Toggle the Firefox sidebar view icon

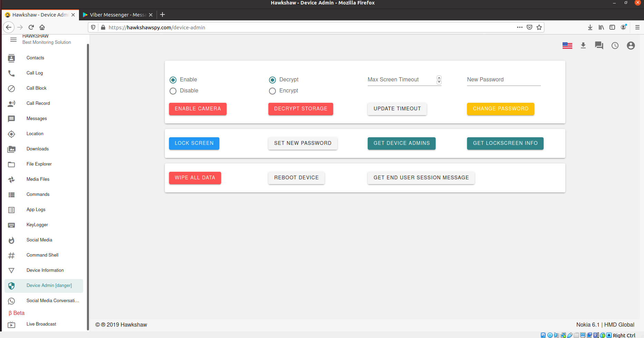[x=612, y=27]
